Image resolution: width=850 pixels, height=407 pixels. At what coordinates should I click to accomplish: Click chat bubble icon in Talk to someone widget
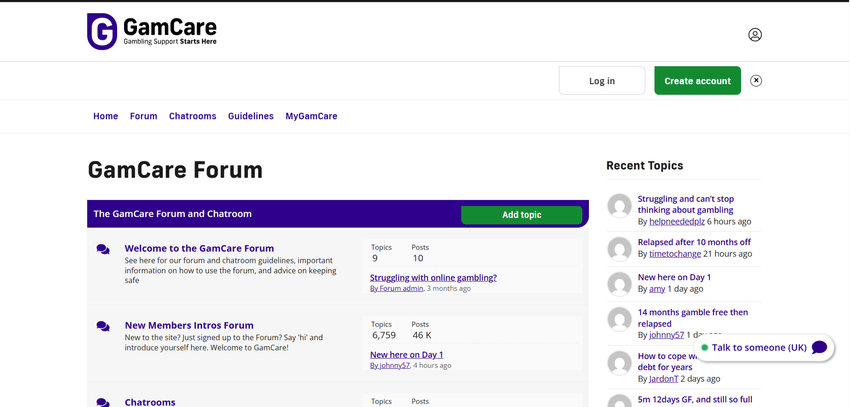(x=819, y=347)
